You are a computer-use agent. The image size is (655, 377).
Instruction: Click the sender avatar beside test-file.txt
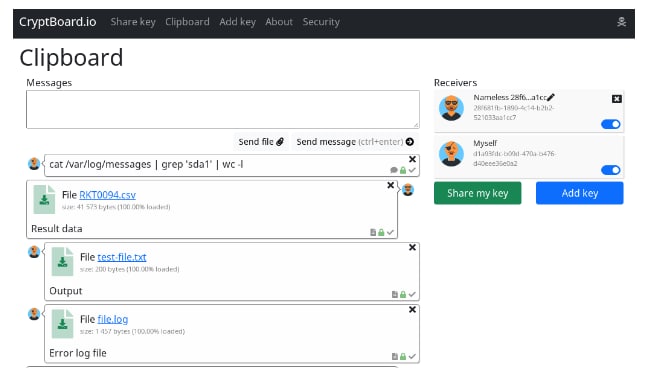pyautogui.click(x=34, y=252)
